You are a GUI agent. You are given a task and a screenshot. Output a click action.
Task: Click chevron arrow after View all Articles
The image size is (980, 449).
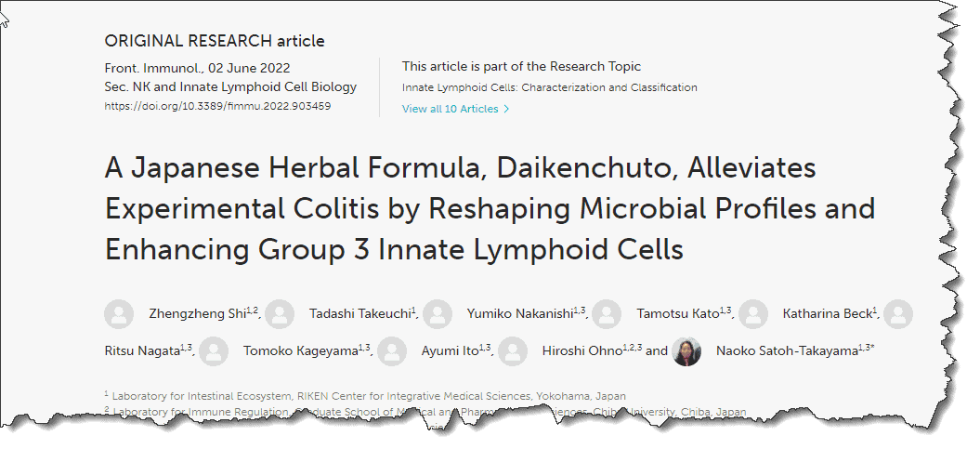506,109
